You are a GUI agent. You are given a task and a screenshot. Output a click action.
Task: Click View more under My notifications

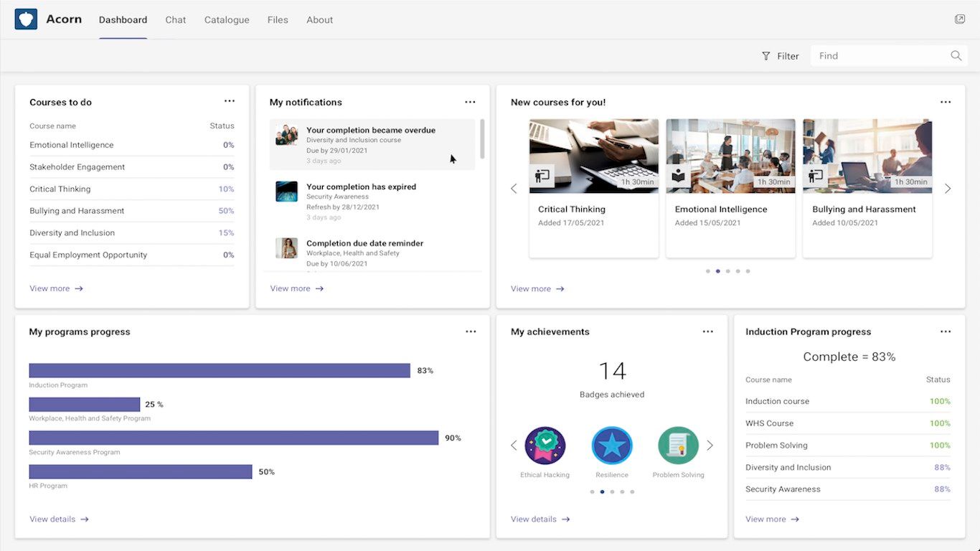[x=297, y=288]
